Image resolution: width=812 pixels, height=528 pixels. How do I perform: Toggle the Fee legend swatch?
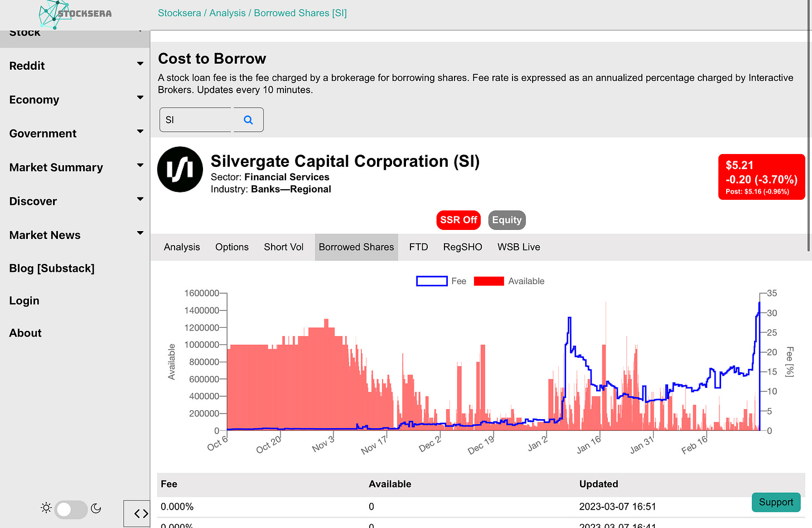(x=432, y=281)
